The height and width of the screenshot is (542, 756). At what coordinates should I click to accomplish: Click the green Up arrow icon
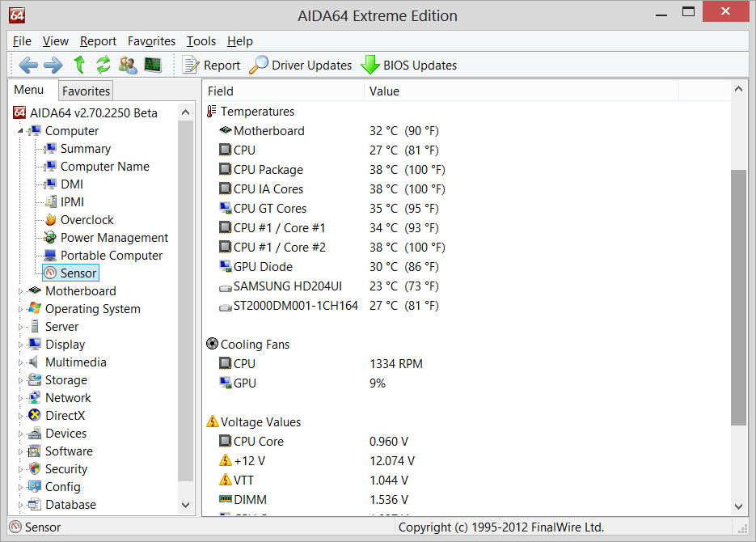coord(79,66)
